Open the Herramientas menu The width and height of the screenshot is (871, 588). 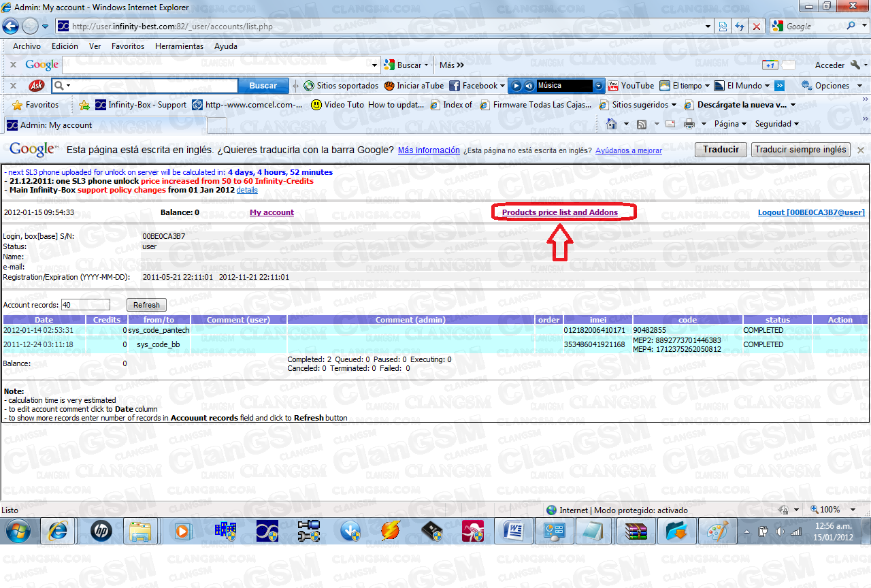pyautogui.click(x=179, y=46)
